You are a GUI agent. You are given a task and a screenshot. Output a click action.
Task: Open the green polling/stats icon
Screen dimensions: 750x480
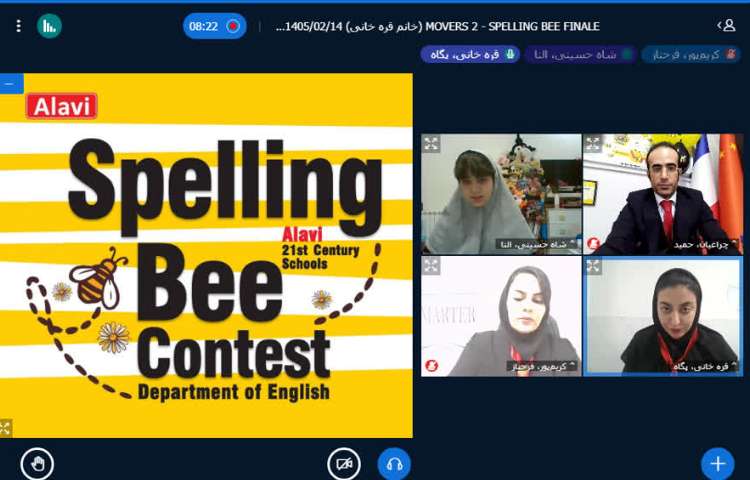point(49,26)
